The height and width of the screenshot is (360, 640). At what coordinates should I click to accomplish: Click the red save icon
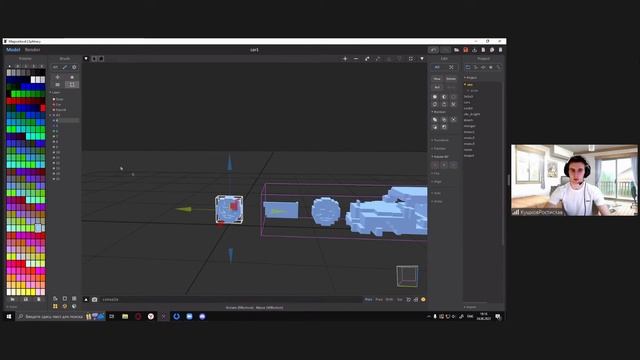[x=465, y=50]
